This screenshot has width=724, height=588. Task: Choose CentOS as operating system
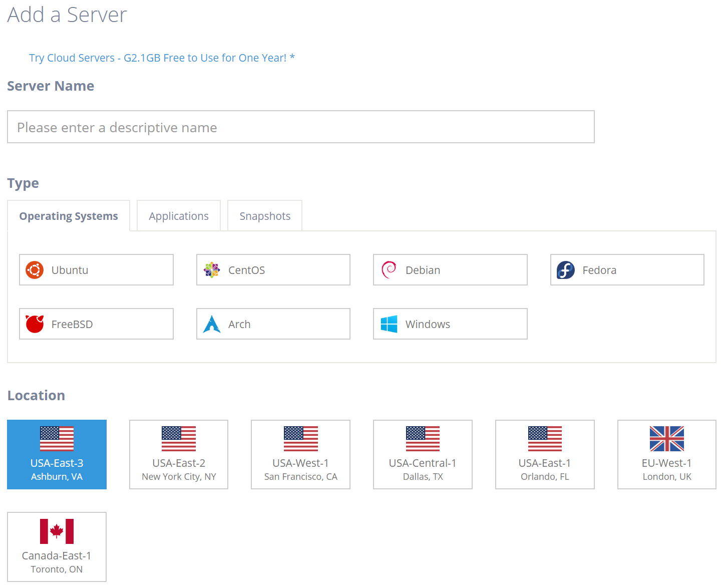(x=273, y=270)
